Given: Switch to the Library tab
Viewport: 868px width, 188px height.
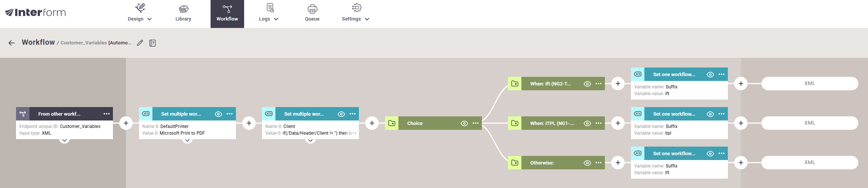Looking at the screenshot, I should [183, 13].
